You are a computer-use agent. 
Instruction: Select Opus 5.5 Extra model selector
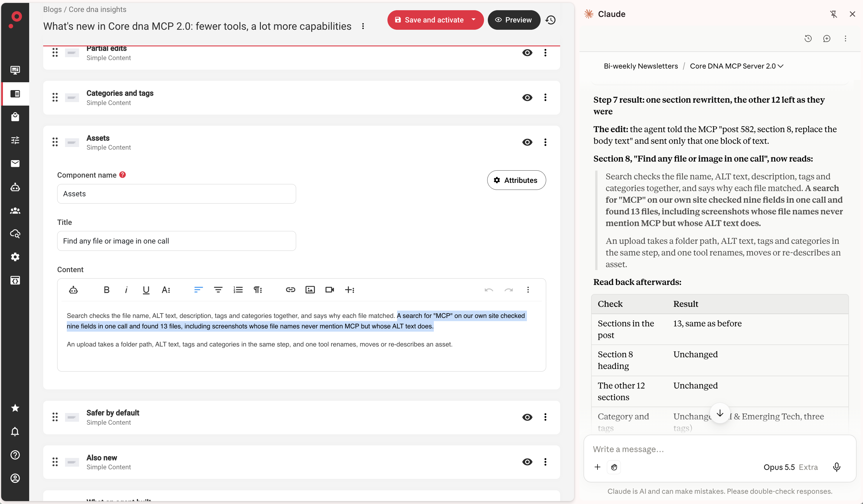click(x=790, y=467)
